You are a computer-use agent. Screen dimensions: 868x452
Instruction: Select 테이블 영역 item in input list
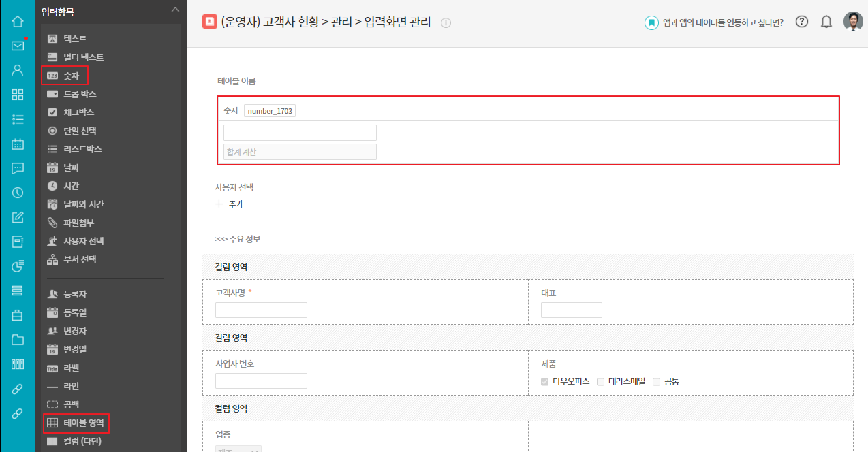click(83, 423)
